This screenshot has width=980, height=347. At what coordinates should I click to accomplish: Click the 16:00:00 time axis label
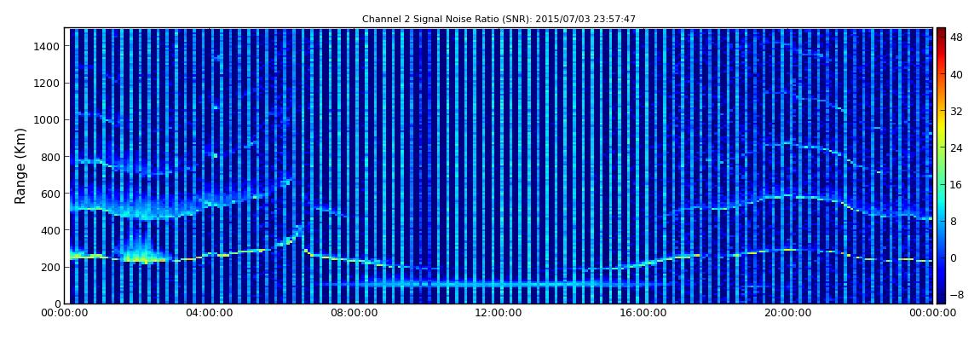pos(644,313)
